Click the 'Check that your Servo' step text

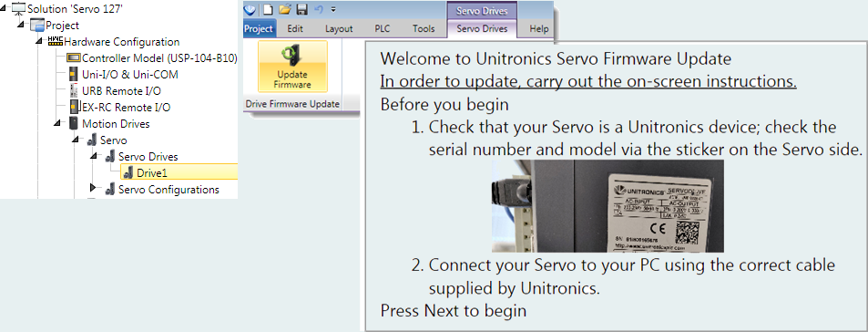click(x=638, y=138)
